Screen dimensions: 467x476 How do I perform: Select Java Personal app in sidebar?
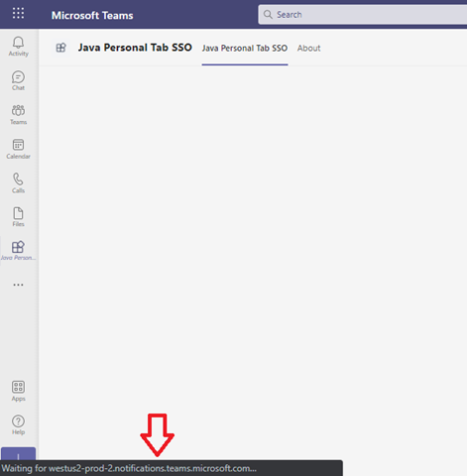click(x=18, y=251)
